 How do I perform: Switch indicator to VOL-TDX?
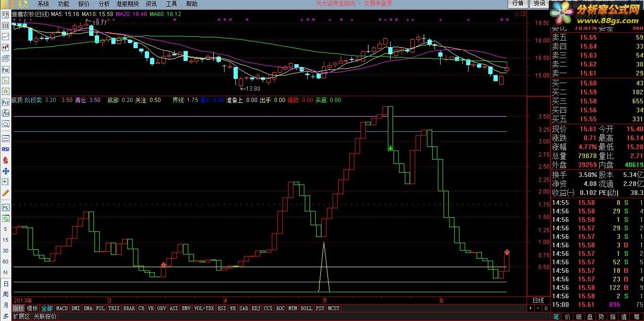(x=204, y=308)
